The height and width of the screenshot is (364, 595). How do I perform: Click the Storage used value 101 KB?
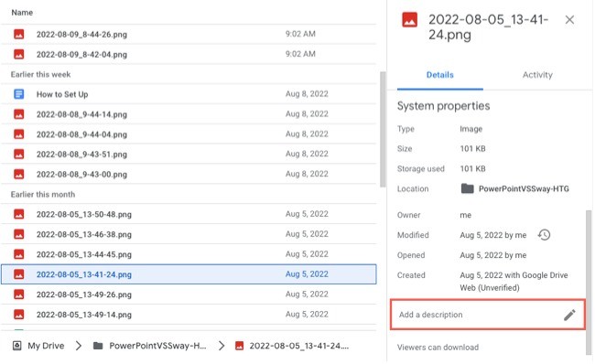coord(473,168)
